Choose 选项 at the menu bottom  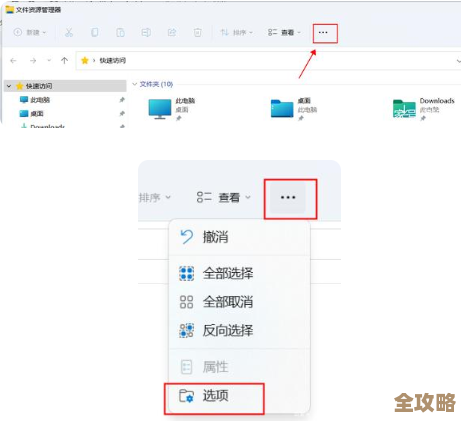239,396
